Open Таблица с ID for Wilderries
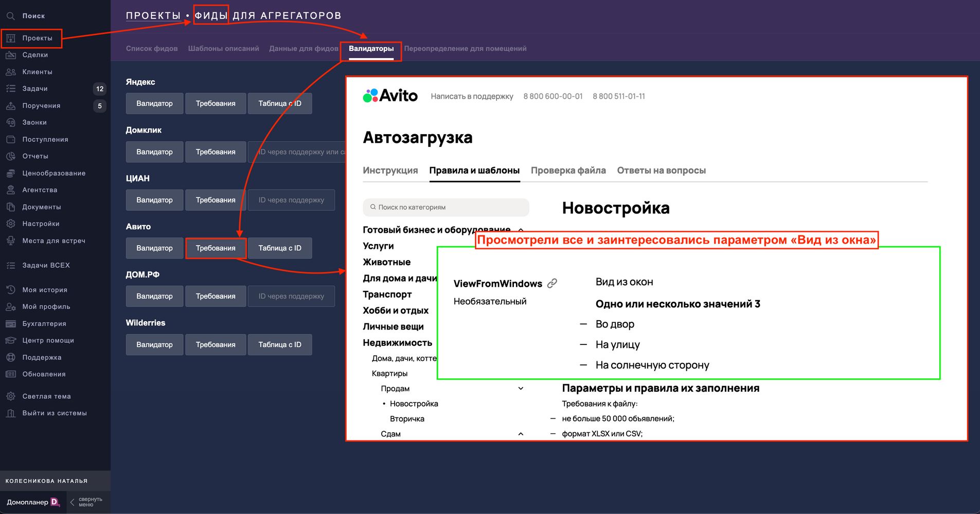 280,344
